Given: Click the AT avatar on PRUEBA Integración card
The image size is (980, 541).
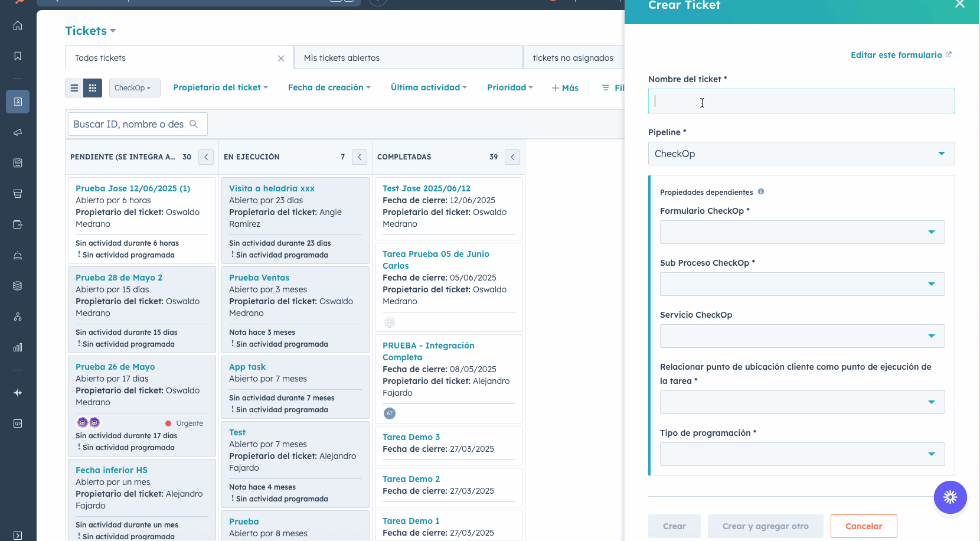Looking at the screenshot, I should (x=390, y=413).
